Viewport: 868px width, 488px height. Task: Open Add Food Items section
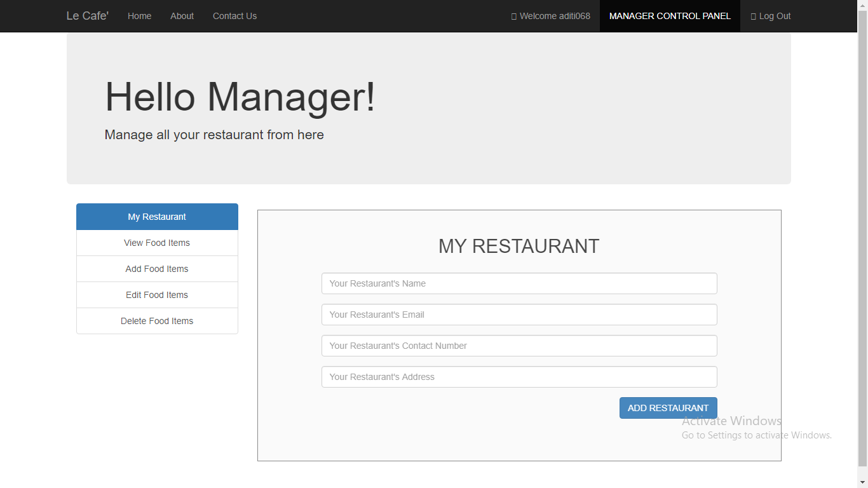[156, 269]
